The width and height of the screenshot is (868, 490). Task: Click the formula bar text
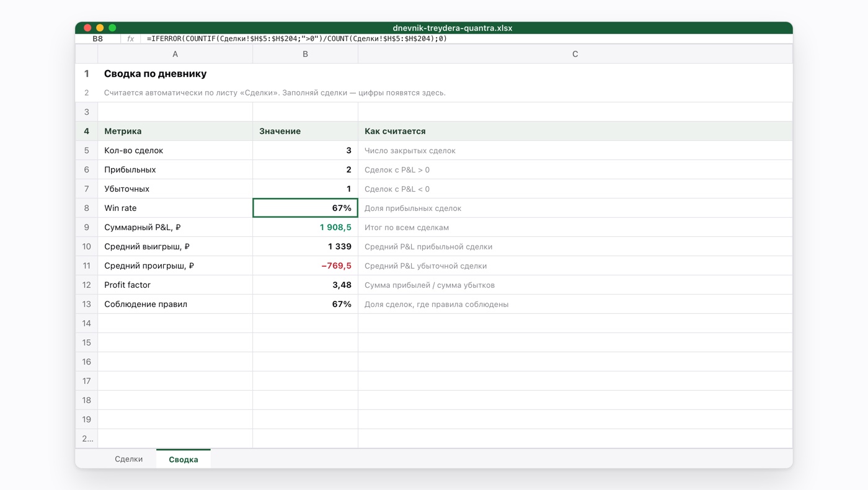tap(297, 38)
